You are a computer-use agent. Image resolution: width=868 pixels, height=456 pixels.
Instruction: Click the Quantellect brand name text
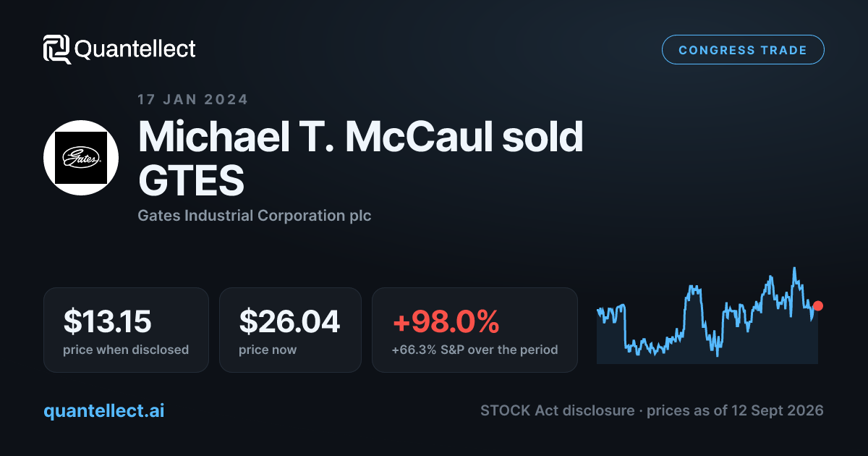click(135, 49)
